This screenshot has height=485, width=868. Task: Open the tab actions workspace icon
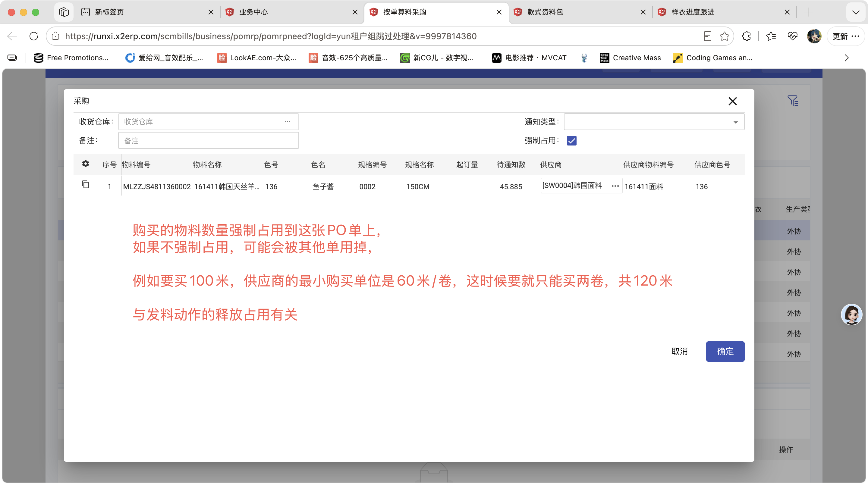[64, 12]
